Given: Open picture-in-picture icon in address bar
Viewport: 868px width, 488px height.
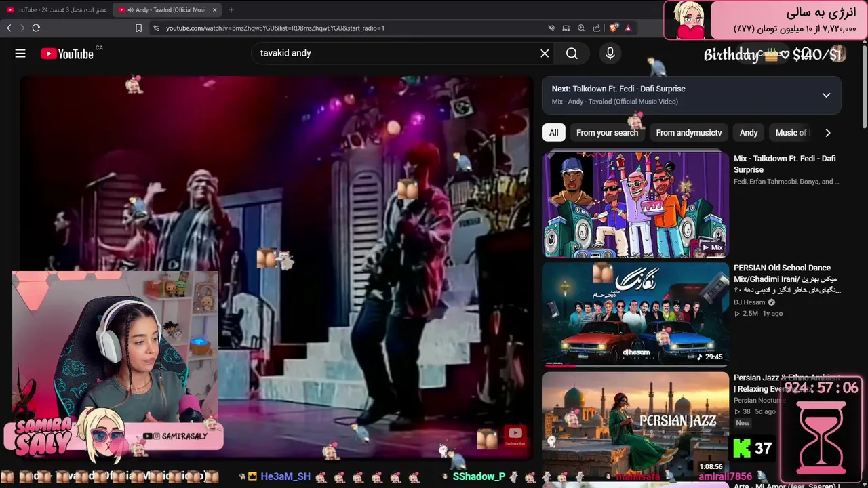Looking at the screenshot, I should click(566, 28).
